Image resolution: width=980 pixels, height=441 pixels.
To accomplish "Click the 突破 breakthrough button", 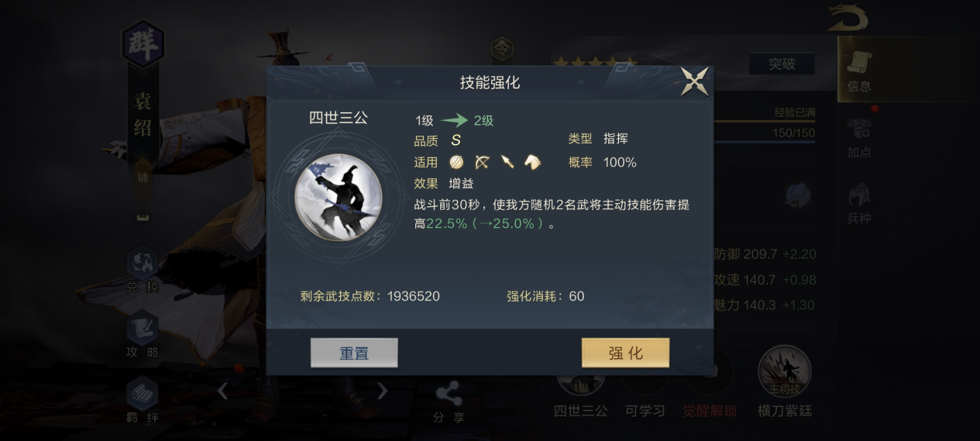I will point(782,64).
